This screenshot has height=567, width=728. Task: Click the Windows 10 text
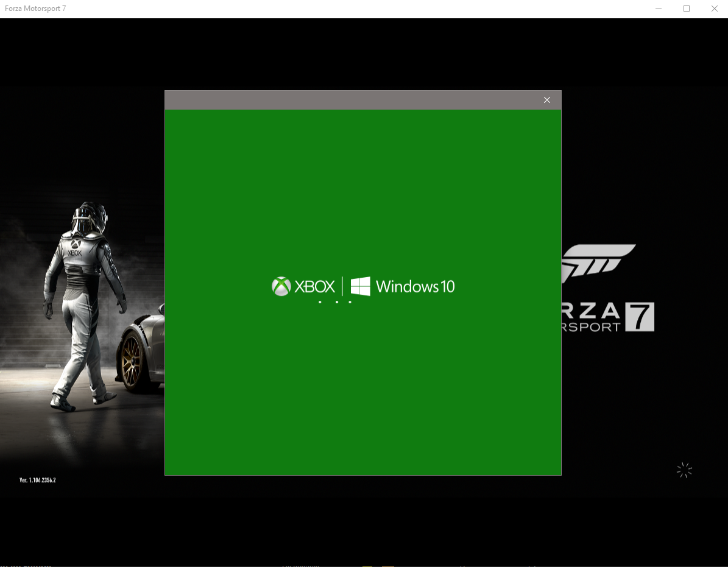point(415,286)
